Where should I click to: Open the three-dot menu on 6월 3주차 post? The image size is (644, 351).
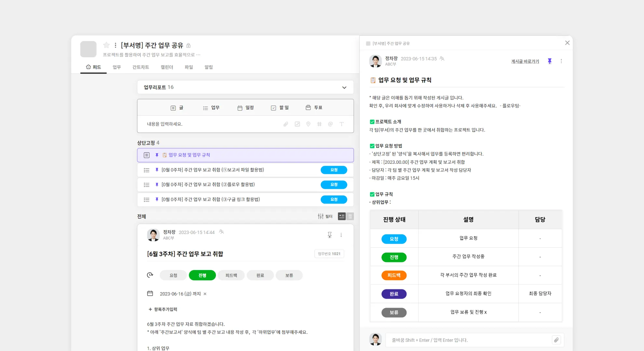[341, 235]
